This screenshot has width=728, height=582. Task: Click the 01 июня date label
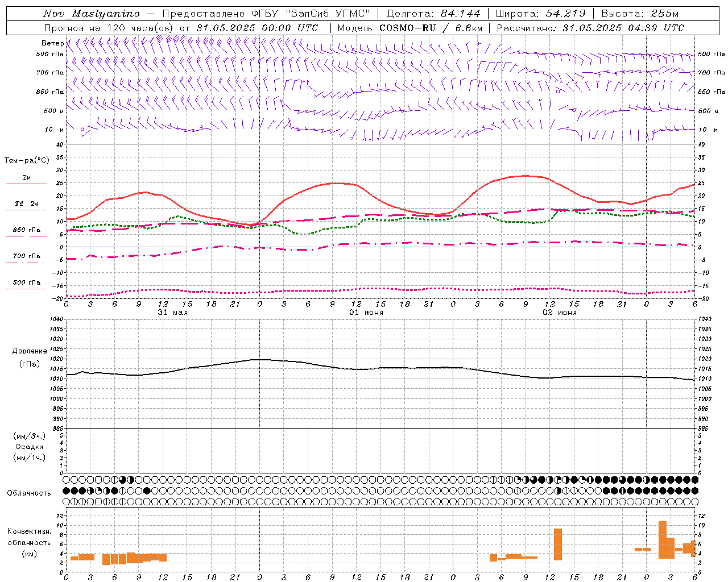pyautogui.click(x=366, y=313)
